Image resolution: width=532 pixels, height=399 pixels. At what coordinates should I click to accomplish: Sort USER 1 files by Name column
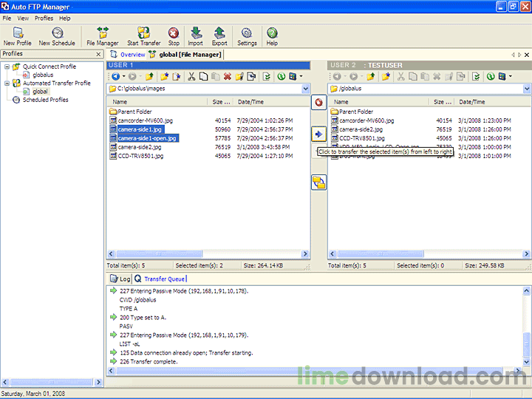157,102
